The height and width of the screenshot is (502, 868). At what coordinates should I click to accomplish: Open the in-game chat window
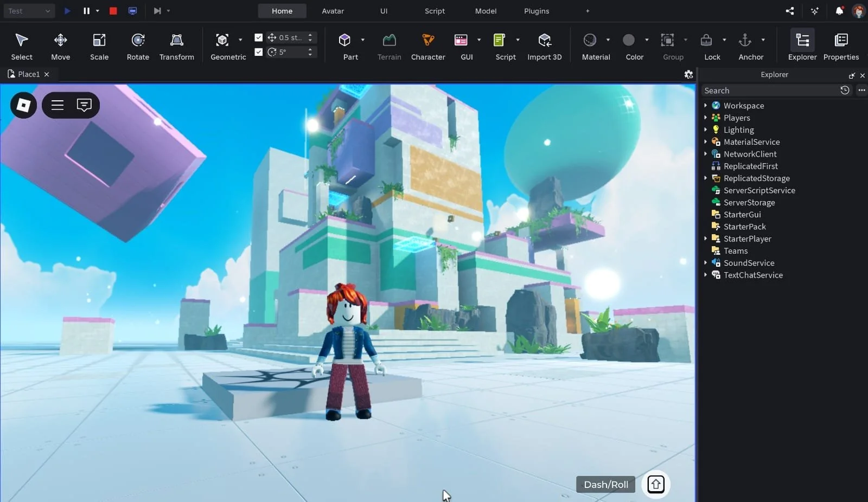(x=84, y=105)
